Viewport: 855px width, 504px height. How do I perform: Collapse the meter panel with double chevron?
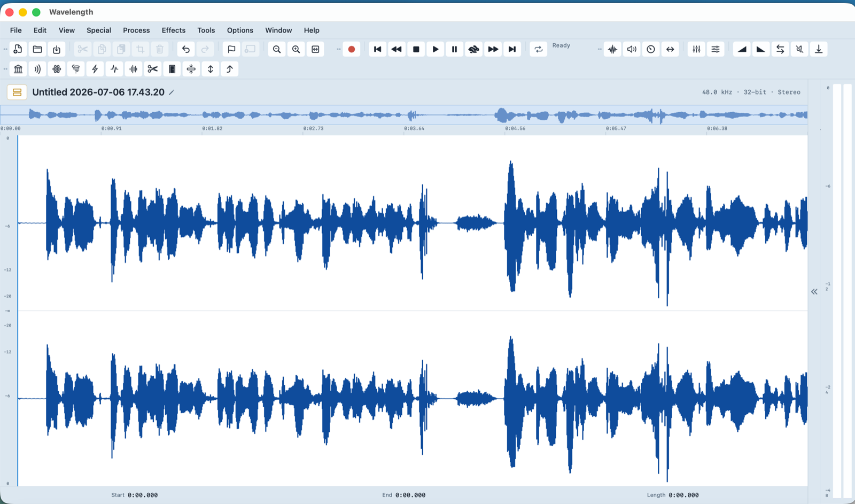[814, 292]
